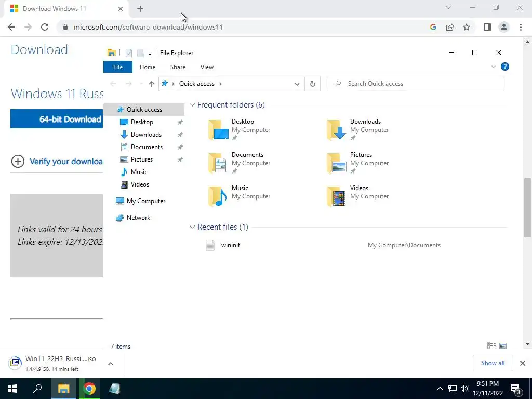Close the Chrome downloads bar

[x=523, y=363]
